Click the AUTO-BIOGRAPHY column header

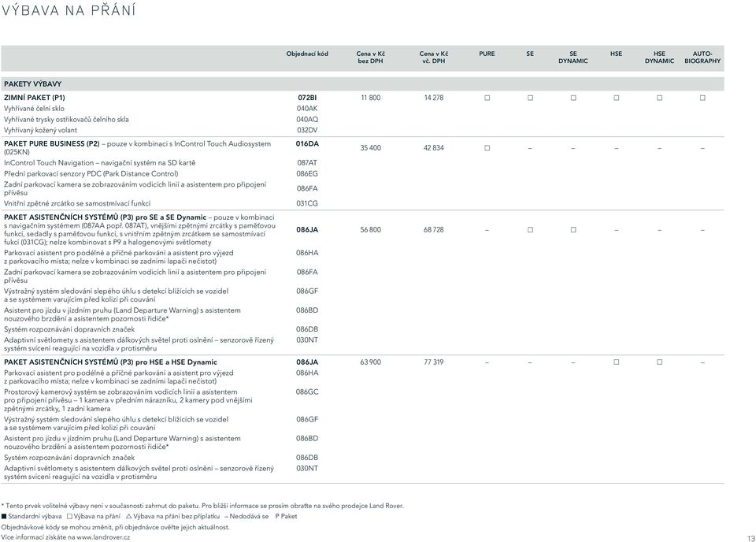coord(702,58)
